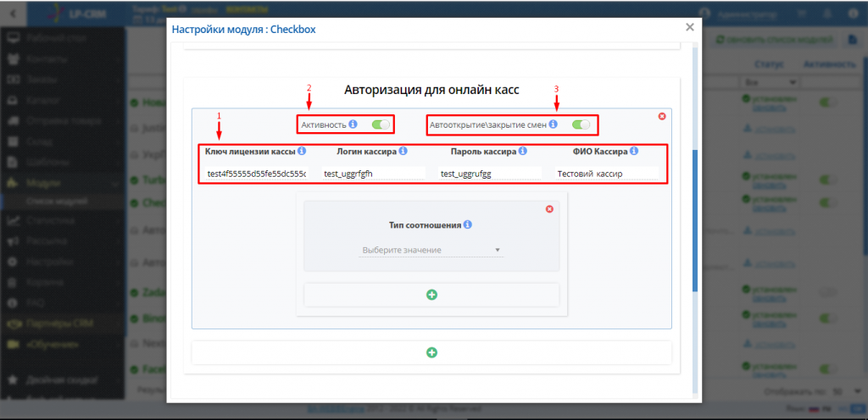868x420 pixels.
Task: Add new relation type with inner green plus
Action: [431, 295]
